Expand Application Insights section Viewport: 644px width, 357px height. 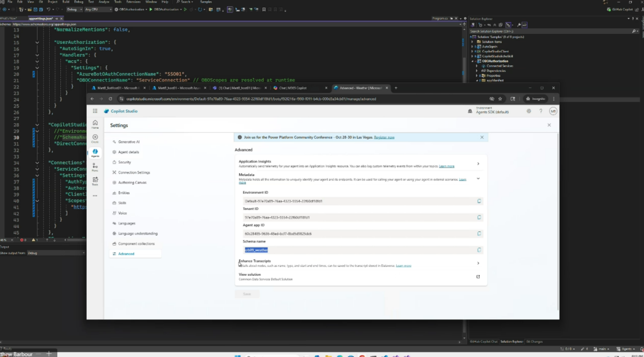478,163
